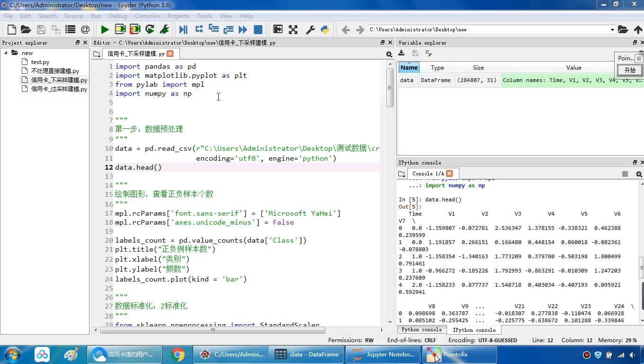Open test.py in the project explorer
Screen dimensions: 644x364
click(40, 62)
